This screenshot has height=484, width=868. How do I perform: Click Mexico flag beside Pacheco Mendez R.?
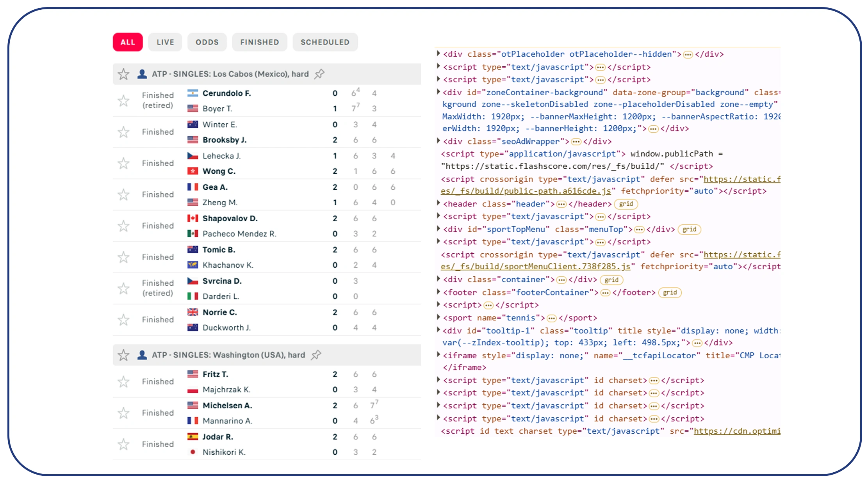(x=192, y=233)
